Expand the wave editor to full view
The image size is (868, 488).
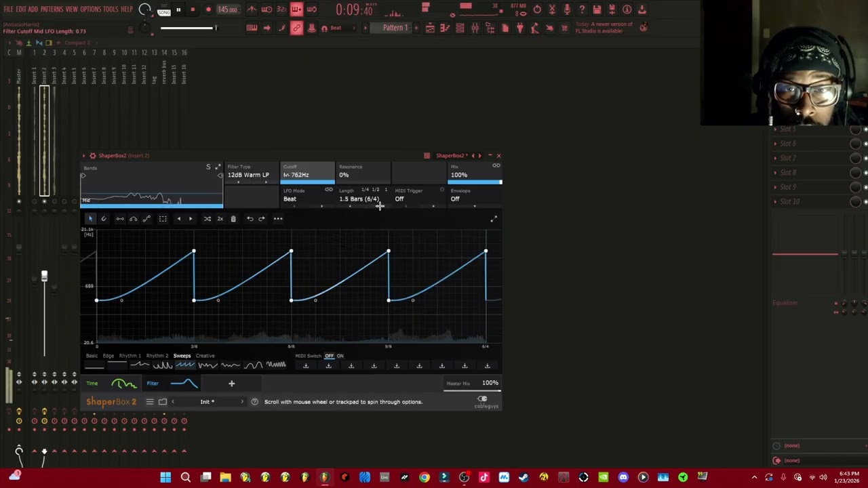[x=494, y=218]
